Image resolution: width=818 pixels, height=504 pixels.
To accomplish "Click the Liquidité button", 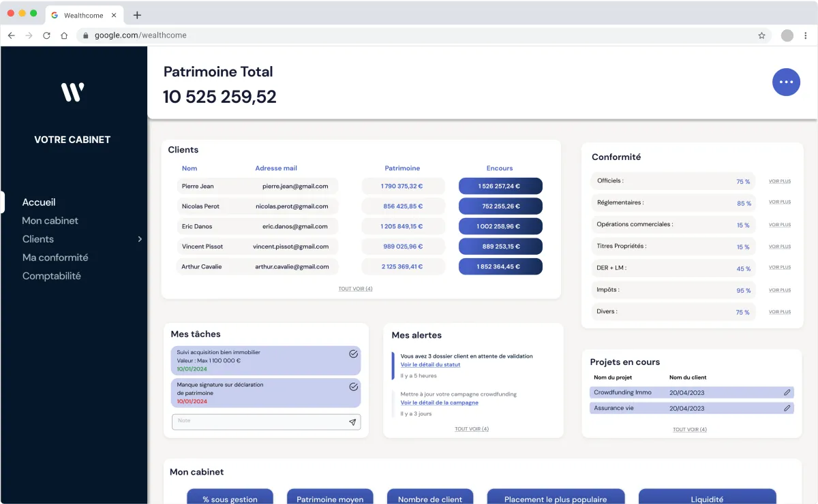I will click(707, 497).
